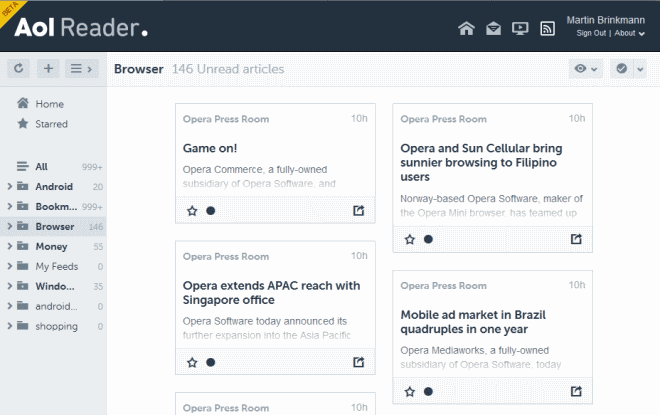This screenshot has height=415, width=660.
Task: Open the eye view options dropdown
Action: 584,69
